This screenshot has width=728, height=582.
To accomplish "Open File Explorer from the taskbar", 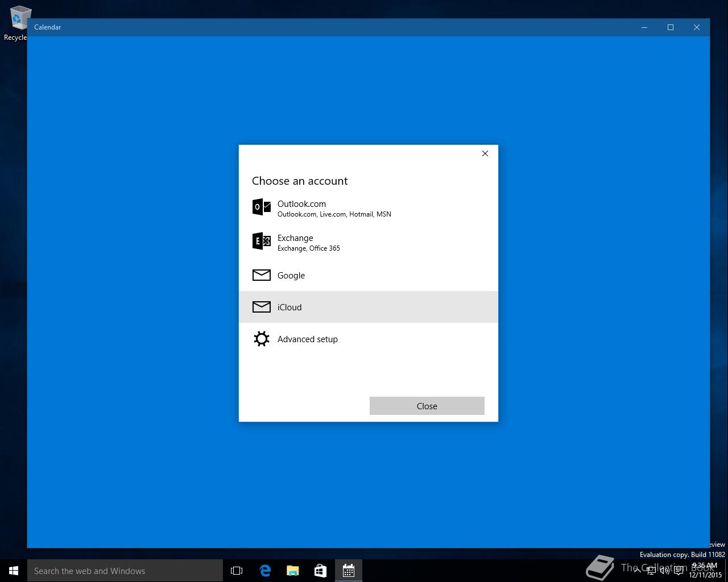I will coord(293,571).
